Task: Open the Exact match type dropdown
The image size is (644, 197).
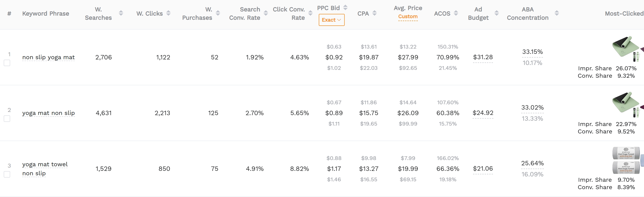Action: [x=331, y=20]
